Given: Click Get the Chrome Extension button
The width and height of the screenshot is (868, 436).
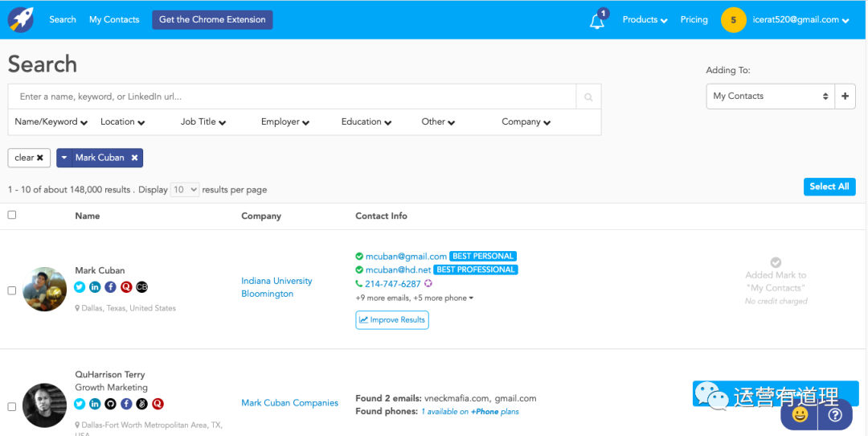Looking at the screenshot, I should (x=212, y=19).
